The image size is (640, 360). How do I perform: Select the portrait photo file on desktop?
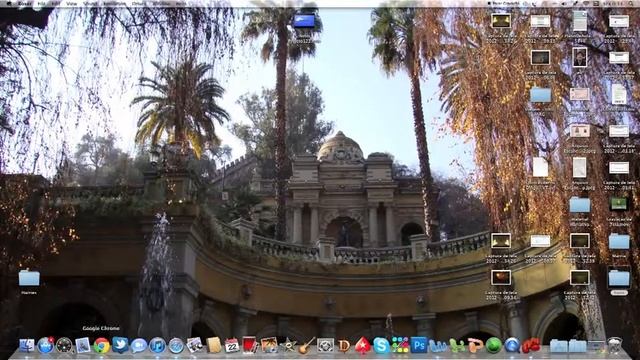(x=580, y=57)
